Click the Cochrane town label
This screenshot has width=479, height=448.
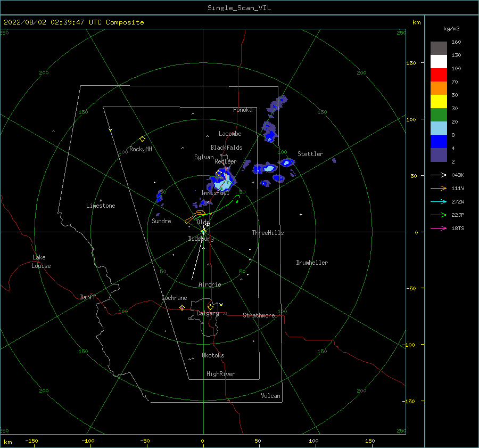coord(174,298)
